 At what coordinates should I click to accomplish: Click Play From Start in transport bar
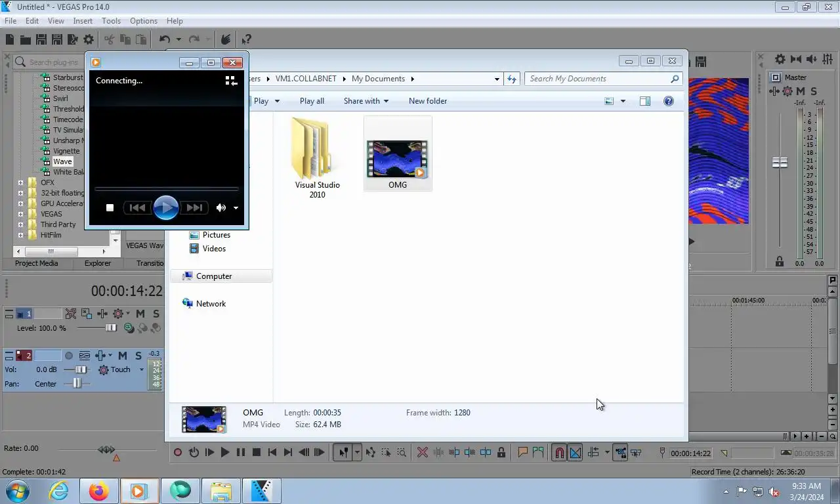pyautogui.click(x=209, y=452)
